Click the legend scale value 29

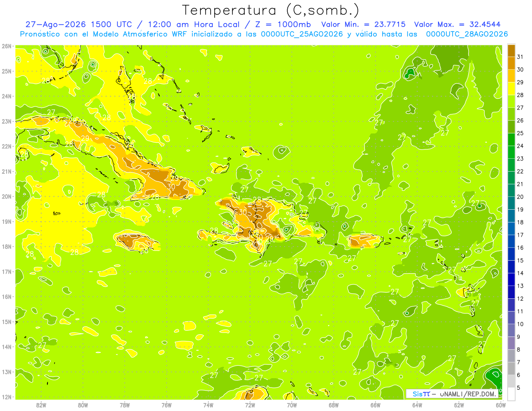pos(520,82)
